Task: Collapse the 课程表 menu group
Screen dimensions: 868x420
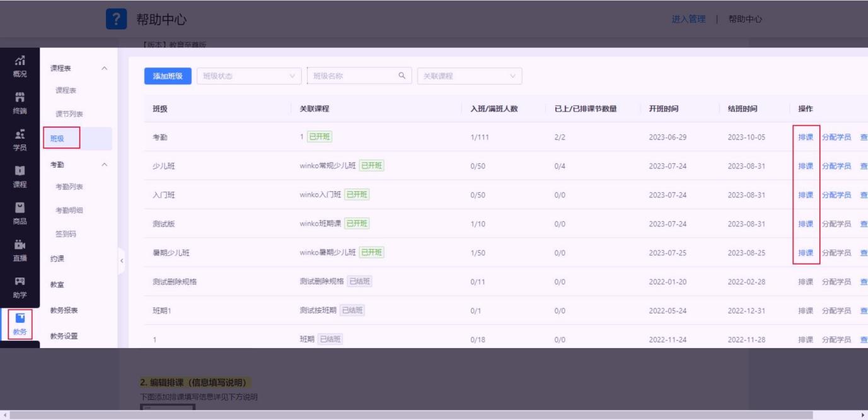Action: coord(105,67)
